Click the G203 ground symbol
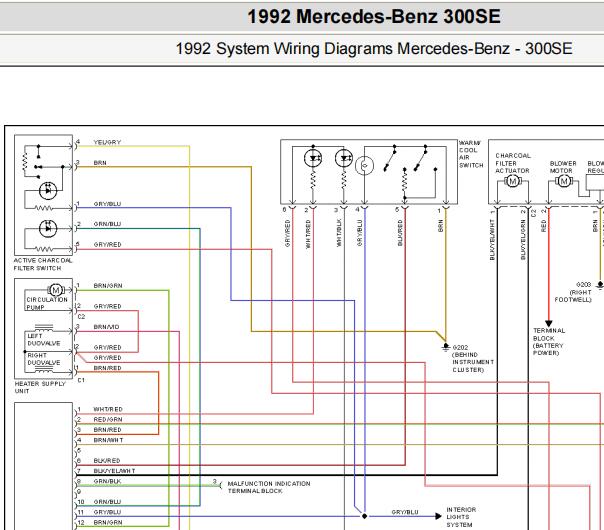Viewport: 604px width, 530px height. tap(600, 285)
